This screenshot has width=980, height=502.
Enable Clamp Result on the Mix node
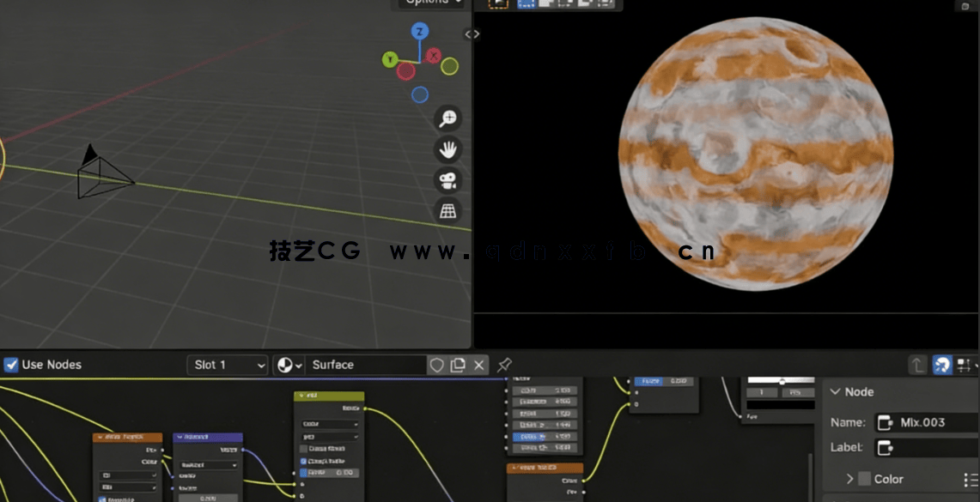coord(304,447)
